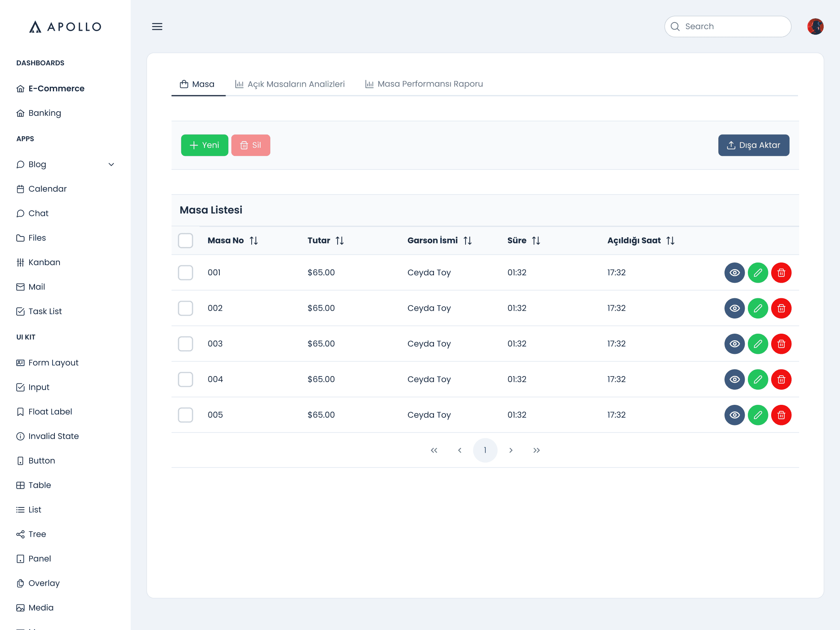Open the Calendar app
840x630 pixels.
[41, 189]
